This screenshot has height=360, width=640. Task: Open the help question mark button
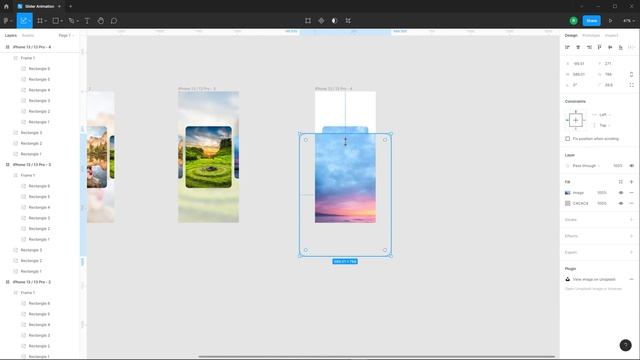625,345
